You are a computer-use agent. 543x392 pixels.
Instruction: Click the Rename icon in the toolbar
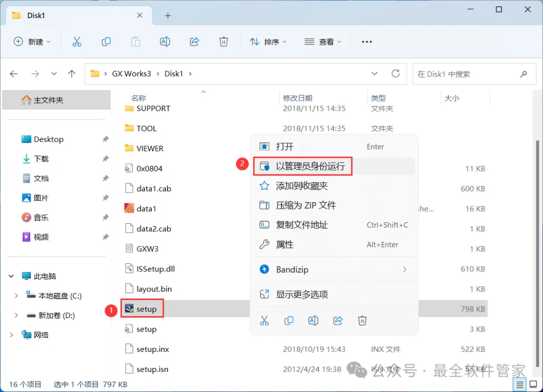click(x=165, y=42)
